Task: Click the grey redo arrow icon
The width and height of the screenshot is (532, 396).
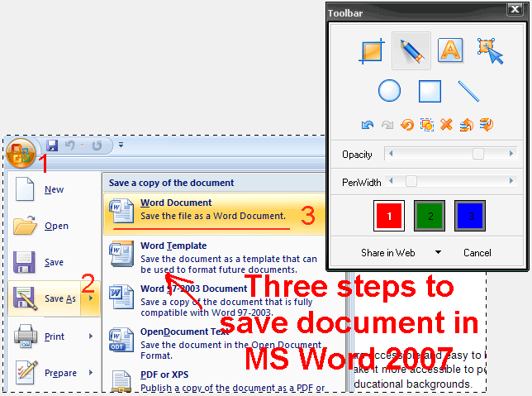Action: pos(387,125)
